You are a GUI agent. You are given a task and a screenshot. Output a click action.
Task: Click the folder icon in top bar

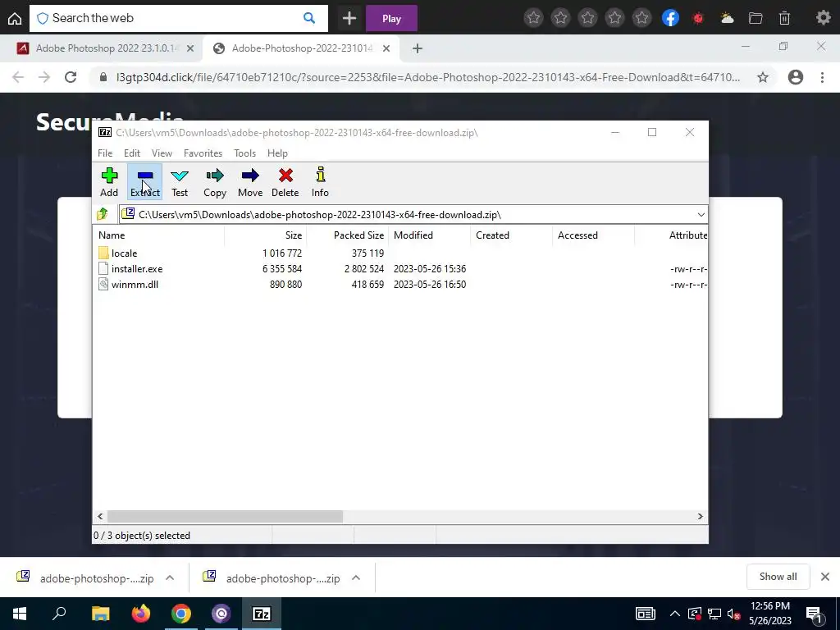pos(756,18)
